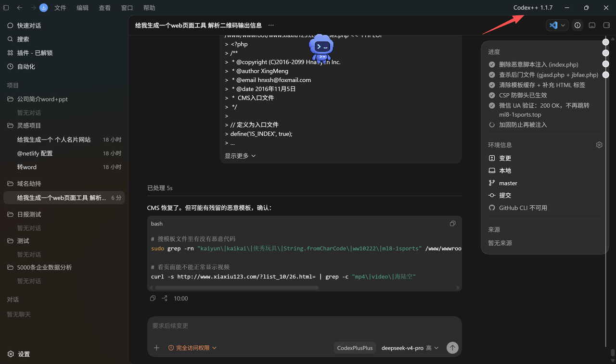
Task: Toggle the left sidebar icon in title bar
Action: point(6,8)
